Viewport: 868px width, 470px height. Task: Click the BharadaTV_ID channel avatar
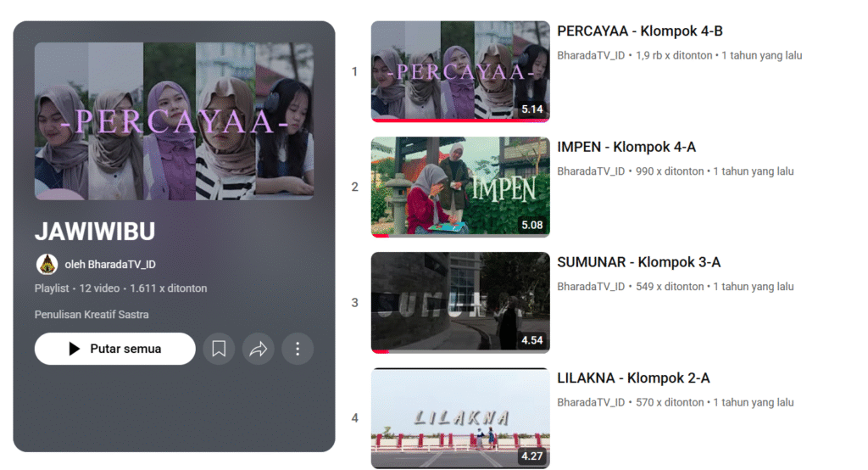click(47, 264)
